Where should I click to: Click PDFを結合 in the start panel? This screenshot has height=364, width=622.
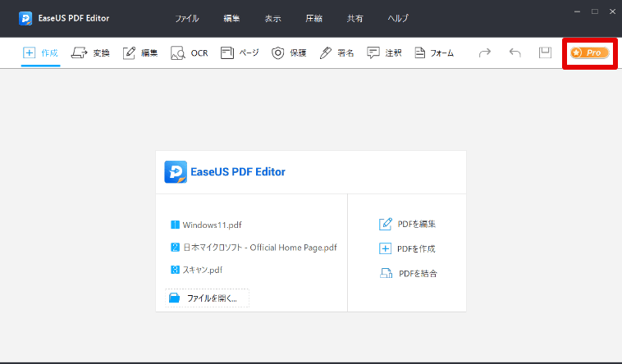pyautogui.click(x=408, y=273)
